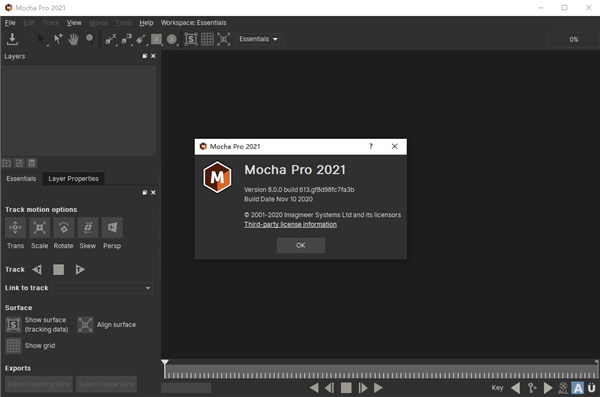
Task: Close the Layers panel
Action: click(x=153, y=56)
